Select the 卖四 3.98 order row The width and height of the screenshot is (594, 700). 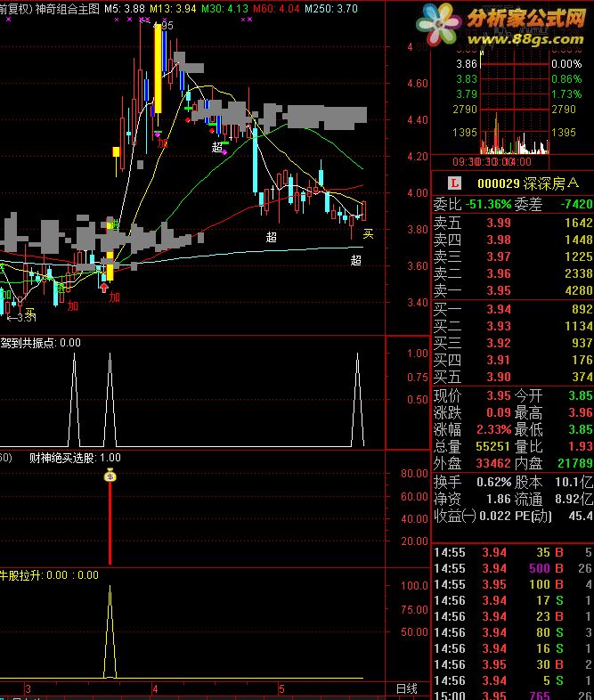(513, 240)
